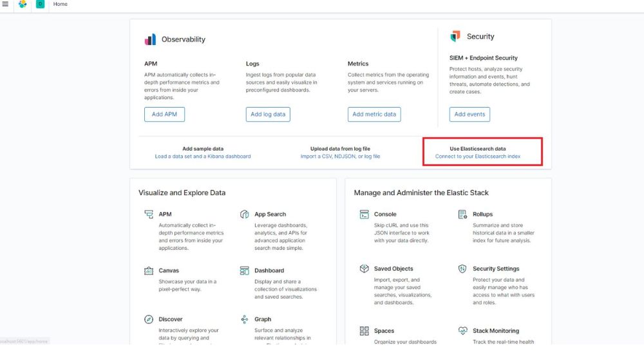Open the Rollups title link
The image size is (644, 362).
(482, 214)
